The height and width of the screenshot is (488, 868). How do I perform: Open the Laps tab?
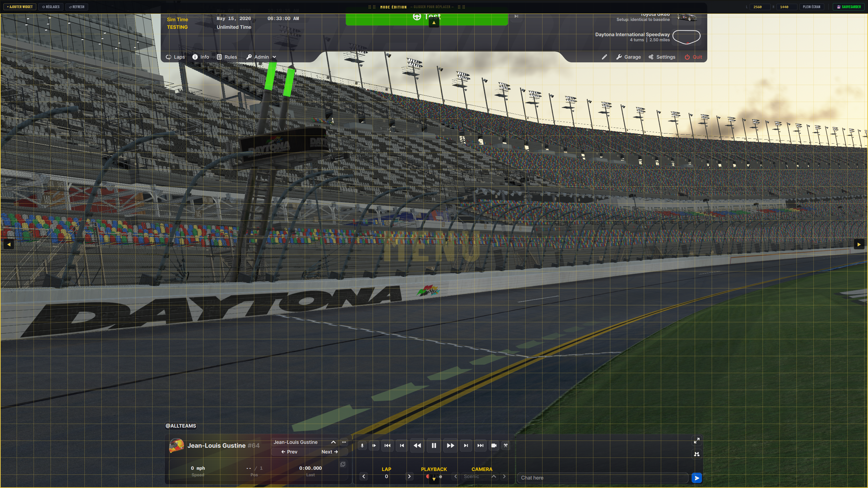point(175,57)
